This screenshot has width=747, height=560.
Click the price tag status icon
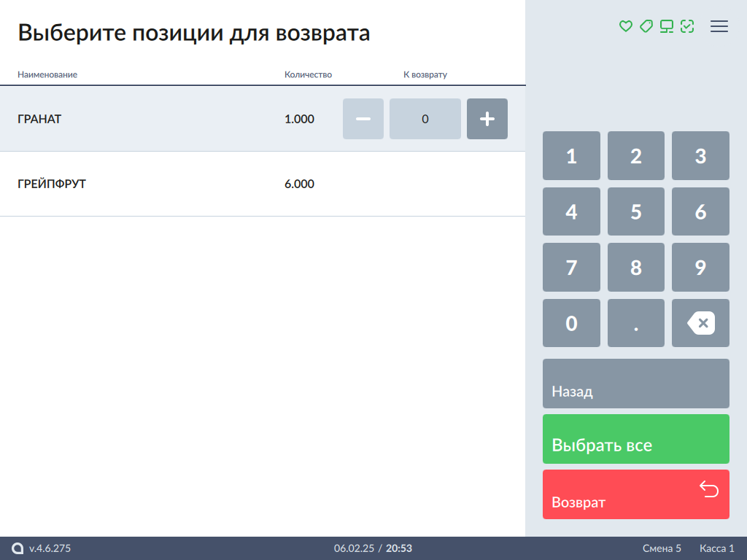click(x=646, y=27)
